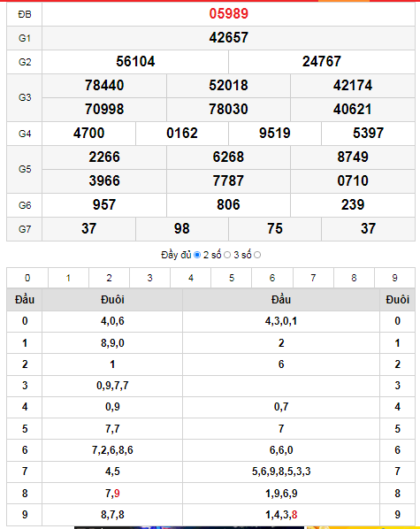Click the tail values cell '7,2,6,8,6'
420x529 pixels.
pyautogui.click(x=112, y=450)
